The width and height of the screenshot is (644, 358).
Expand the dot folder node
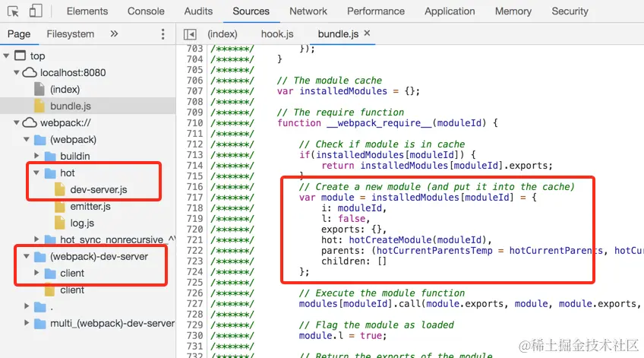[27, 306]
